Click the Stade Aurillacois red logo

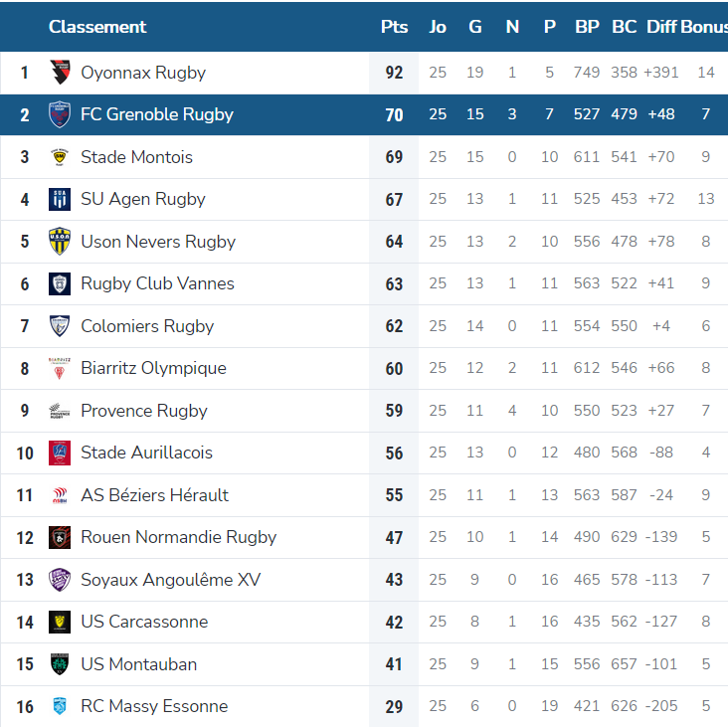60,453
